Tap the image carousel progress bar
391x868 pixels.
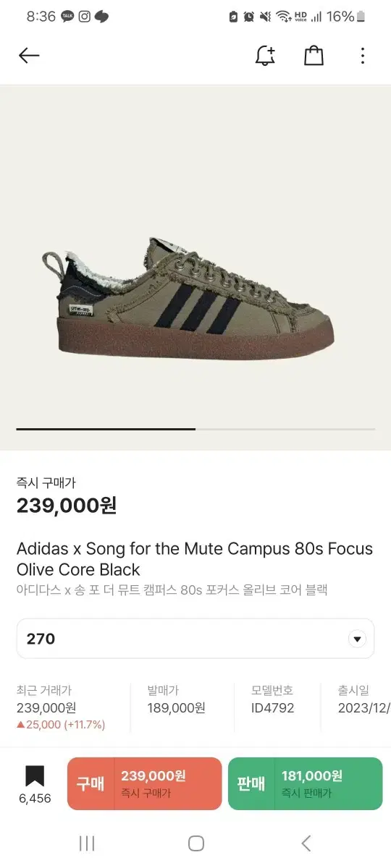(x=195, y=429)
